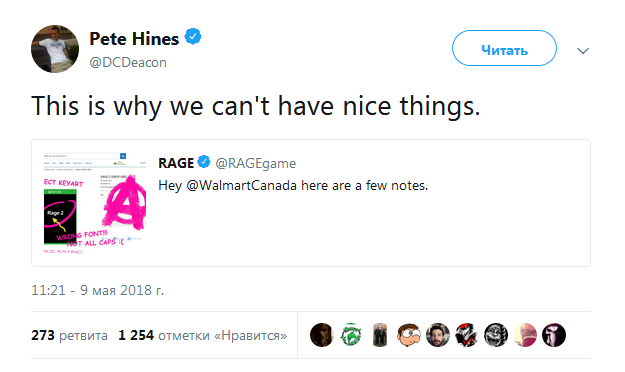The image size is (625, 372).
Task: Open the @DCDeacon handle link
Action: pyautogui.click(x=128, y=62)
